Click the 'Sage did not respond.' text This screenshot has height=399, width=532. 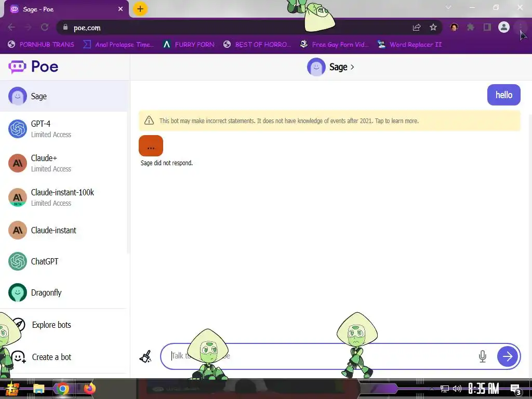167,163
